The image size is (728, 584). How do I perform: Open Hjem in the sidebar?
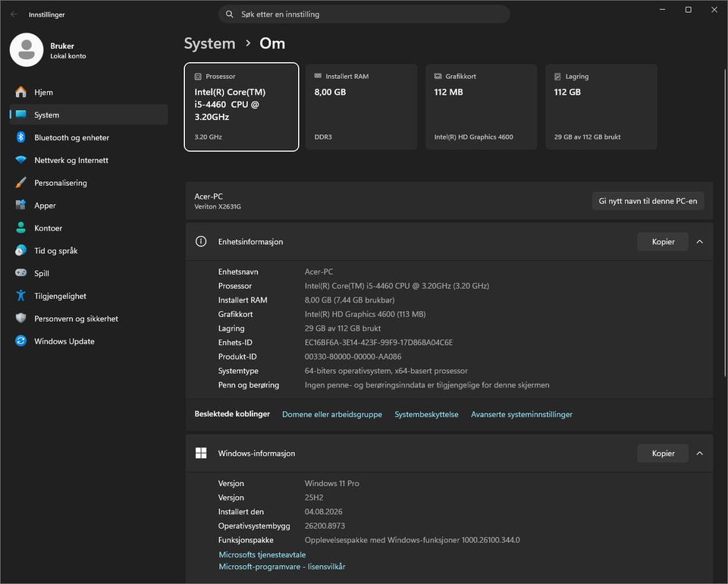pos(89,92)
